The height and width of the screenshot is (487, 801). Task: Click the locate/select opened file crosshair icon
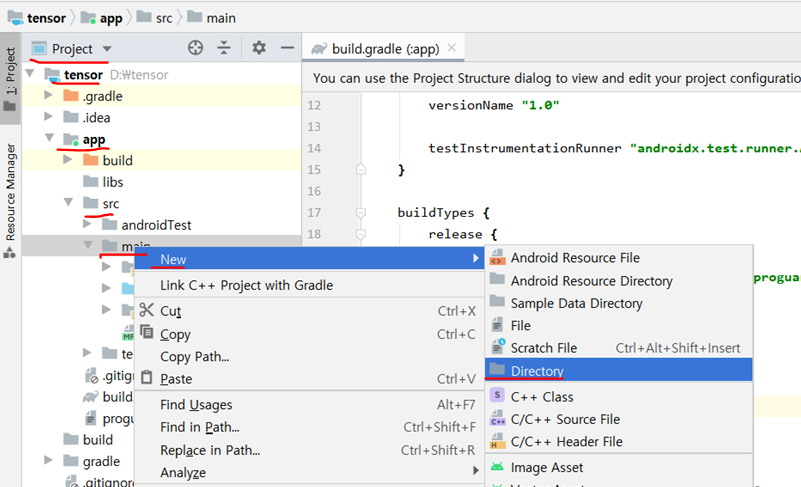(196, 48)
